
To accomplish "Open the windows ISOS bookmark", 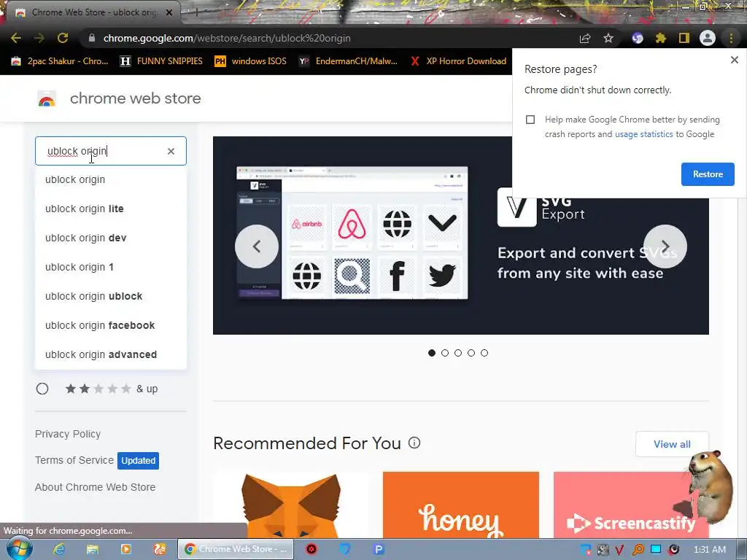I will 250,61.
